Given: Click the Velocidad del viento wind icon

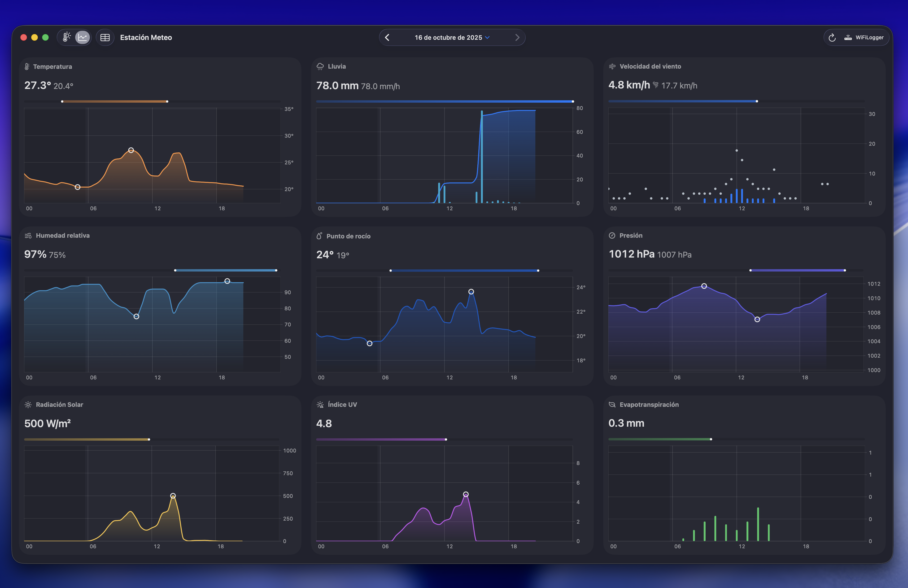Looking at the screenshot, I should coord(612,66).
